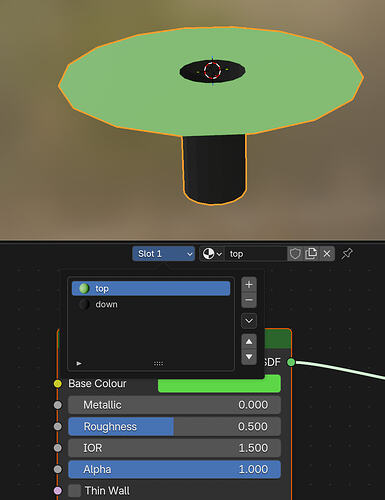385x500 pixels.
Task: Remove material slot with minus button
Action: coord(249,300)
